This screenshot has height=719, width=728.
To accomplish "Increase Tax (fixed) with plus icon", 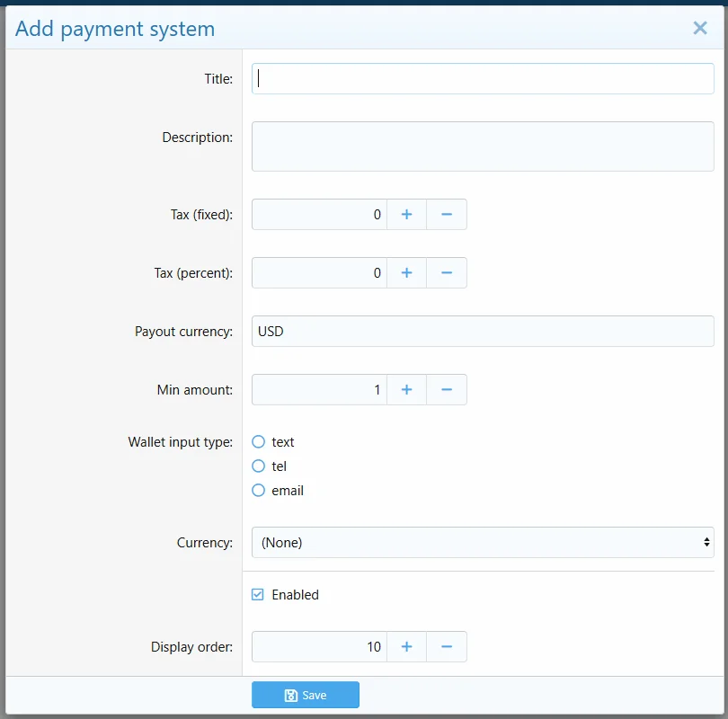I will [406, 215].
